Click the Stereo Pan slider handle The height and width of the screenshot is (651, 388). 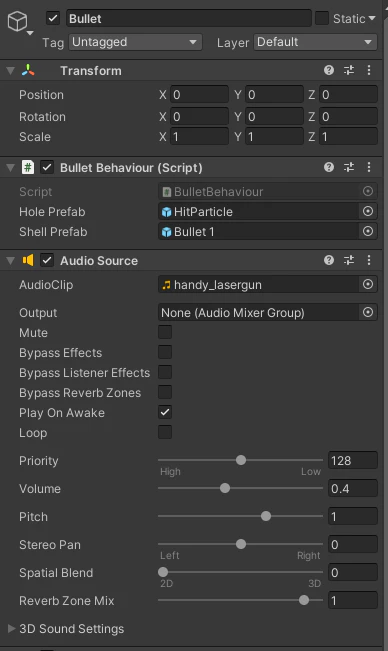(241, 544)
